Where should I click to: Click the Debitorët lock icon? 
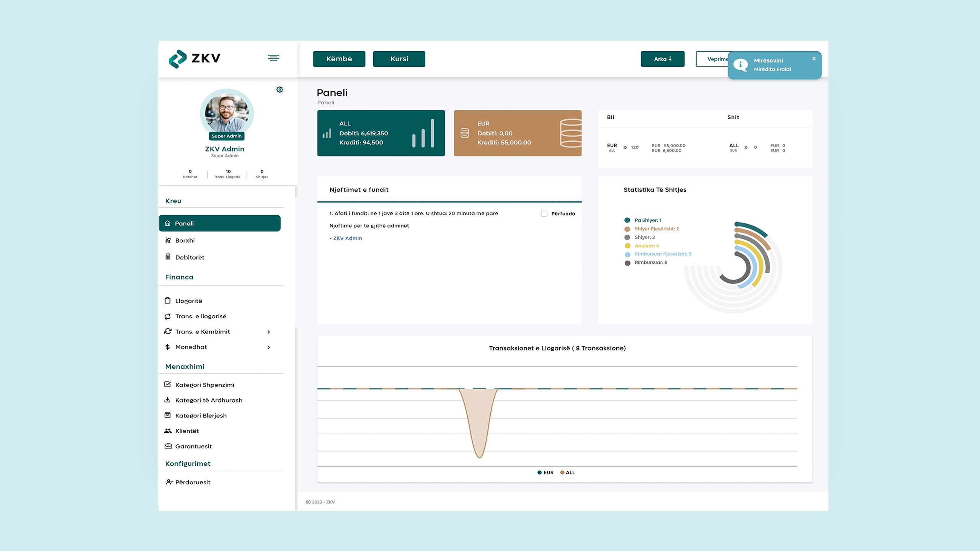168,257
